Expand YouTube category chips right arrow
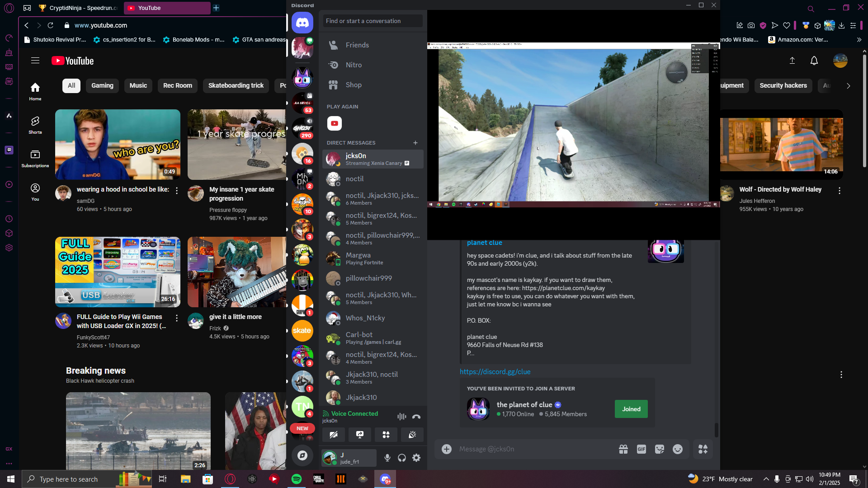The height and width of the screenshot is (488, 868). [848, 85]
